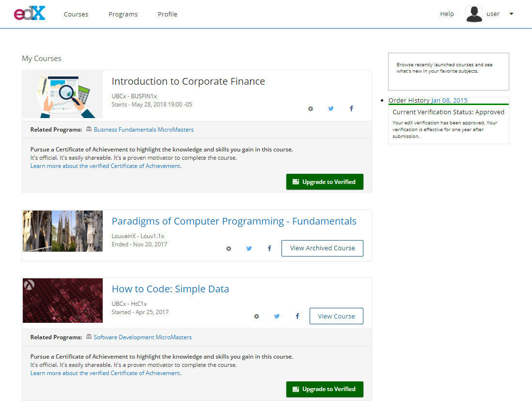Viewport: 532px width, 408px height.
Task: Click Paradigms of Computer Programming course thumbnail
Action: point(63,231)
